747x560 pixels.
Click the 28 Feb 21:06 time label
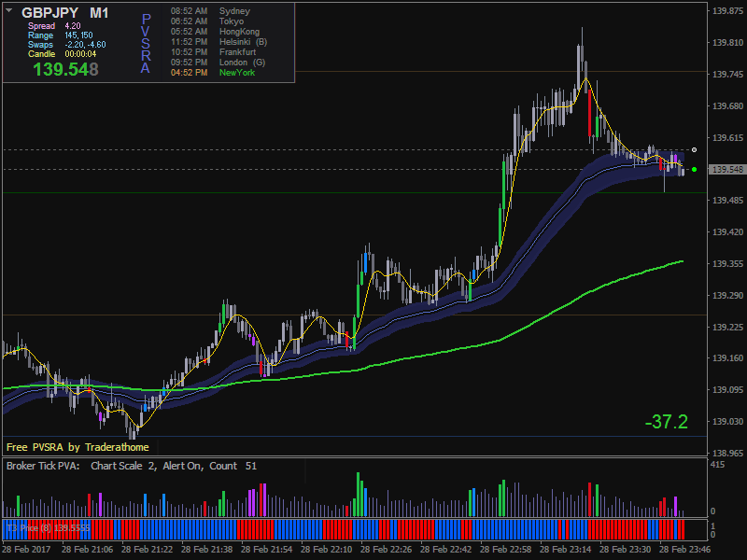click(x=87, y=549)
